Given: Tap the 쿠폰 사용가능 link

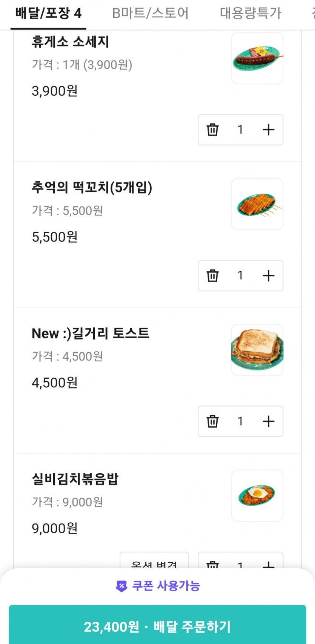Looking at the screenshot, I should tap(166, 586).
